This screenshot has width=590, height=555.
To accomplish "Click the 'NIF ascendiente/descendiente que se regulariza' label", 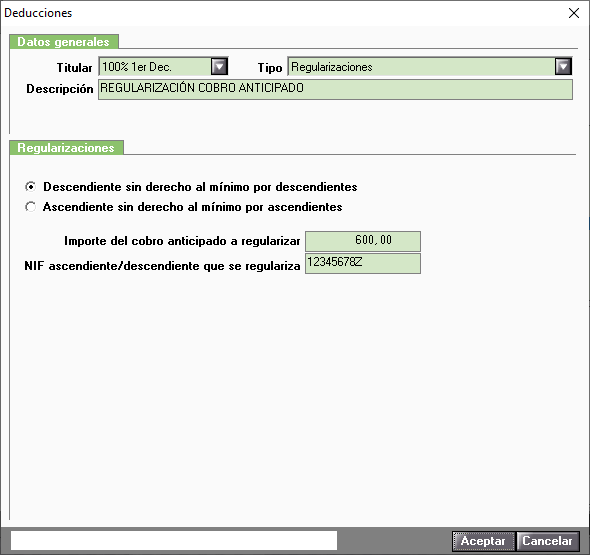I will click(x=163, y=266).
